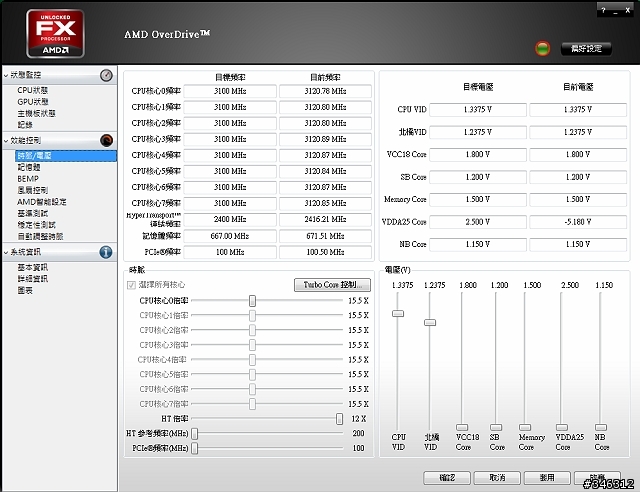Open the log item below motherboard status
640x492 pixels.
pos(25,125)
